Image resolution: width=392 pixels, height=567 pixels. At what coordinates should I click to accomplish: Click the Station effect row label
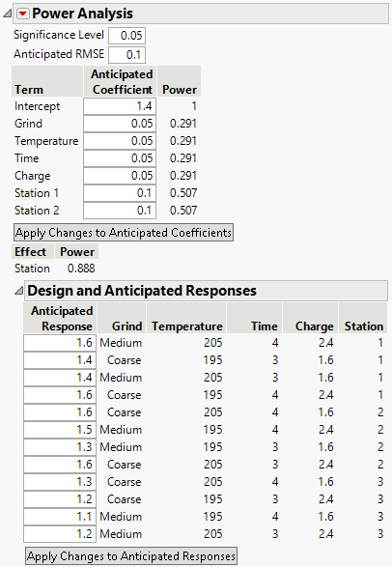[x=32, y=269]
